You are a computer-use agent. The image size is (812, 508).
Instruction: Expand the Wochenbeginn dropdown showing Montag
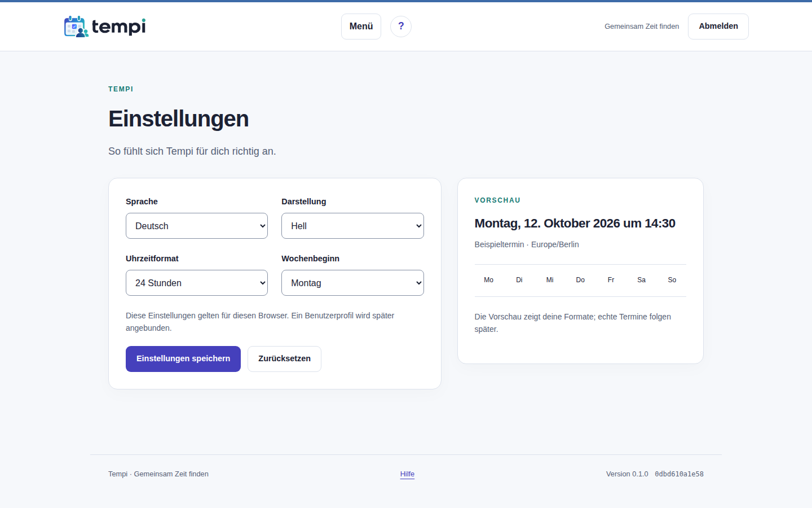click(352, 283)
